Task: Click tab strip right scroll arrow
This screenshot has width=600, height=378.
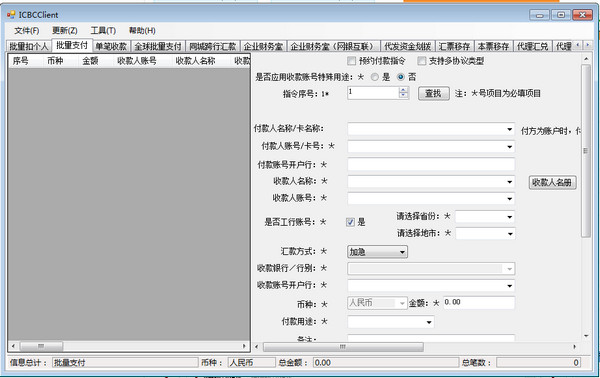Action: 587,45
